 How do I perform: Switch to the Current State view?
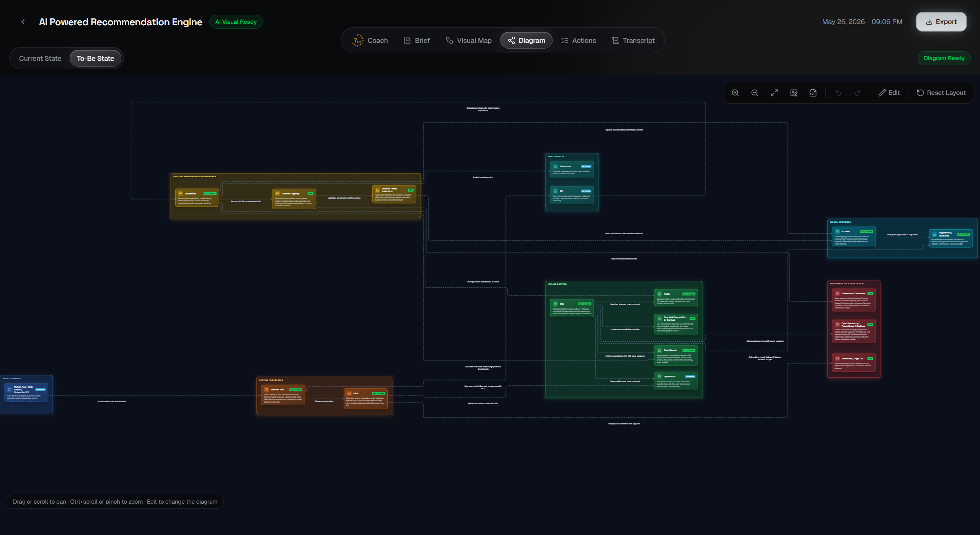pyautogui.click(x=40, y=59)
